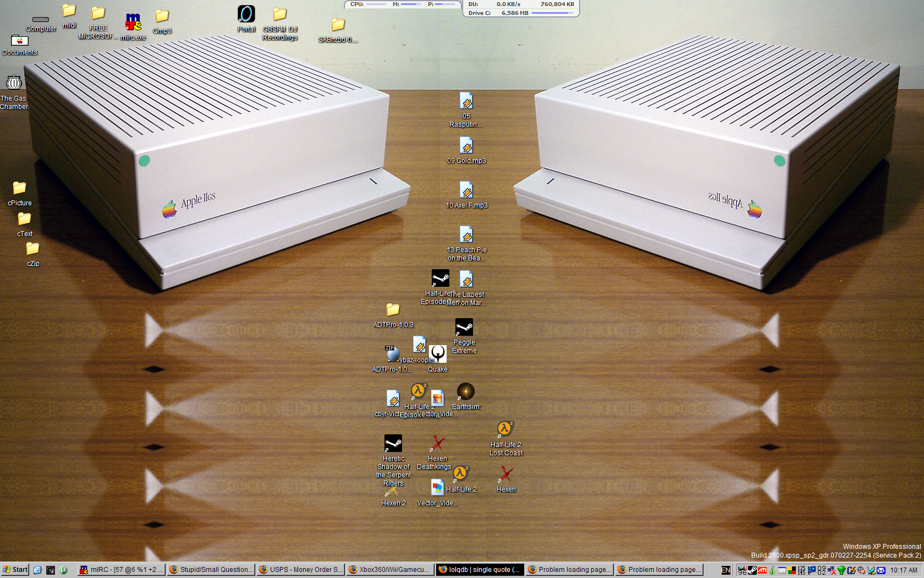Launch Half-Life 2 Lost Coast shortcut
Image resolution: width=924 pixels, height=578 pixels.
point(505,429)
